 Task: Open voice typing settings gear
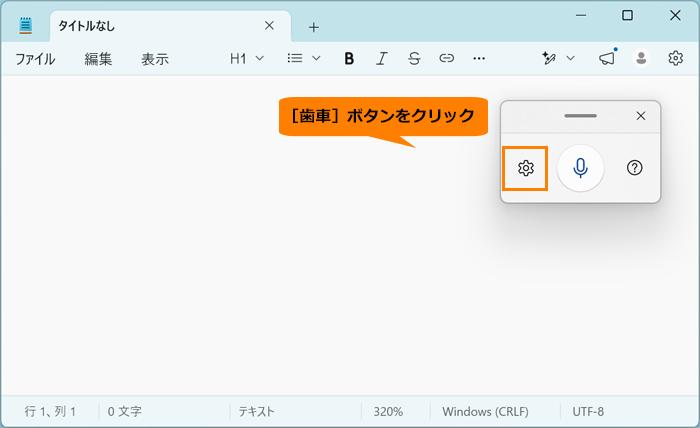525,168
